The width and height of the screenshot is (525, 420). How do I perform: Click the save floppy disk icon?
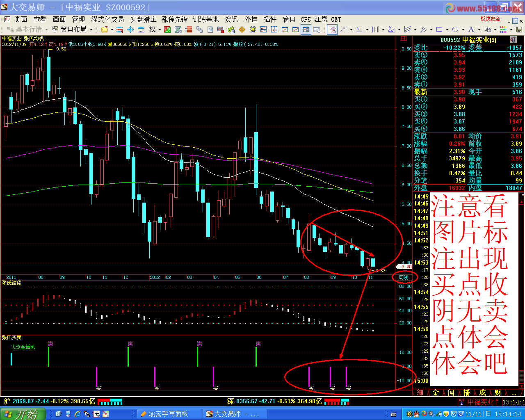click(519, 30)
